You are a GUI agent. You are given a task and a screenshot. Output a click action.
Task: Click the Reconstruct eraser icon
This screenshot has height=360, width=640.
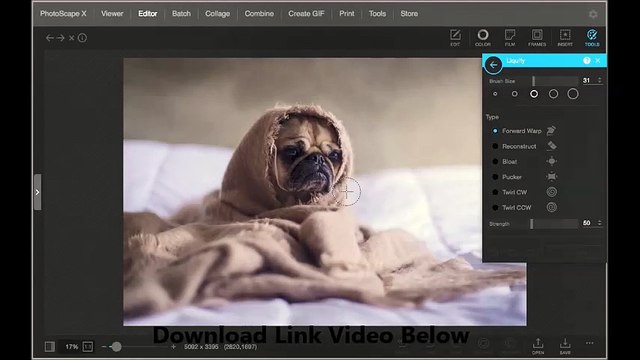coord(551,146)
